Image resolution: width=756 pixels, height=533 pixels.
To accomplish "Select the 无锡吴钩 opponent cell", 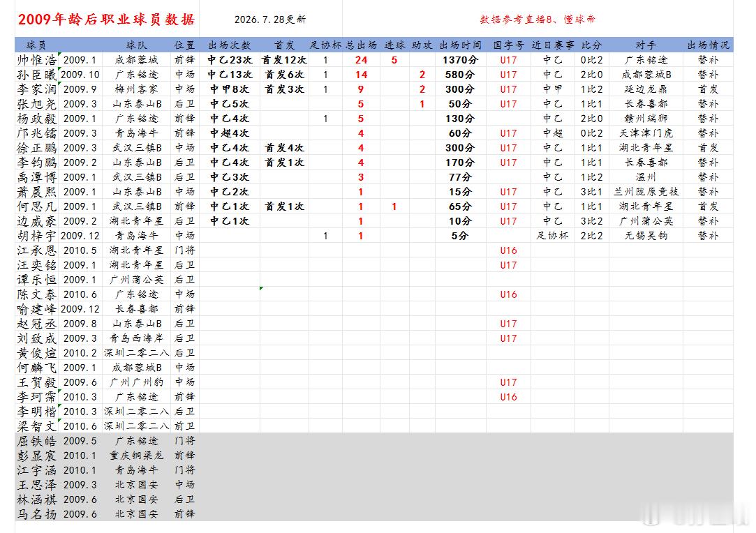I will pyautogui.click(x=646, y=236).
